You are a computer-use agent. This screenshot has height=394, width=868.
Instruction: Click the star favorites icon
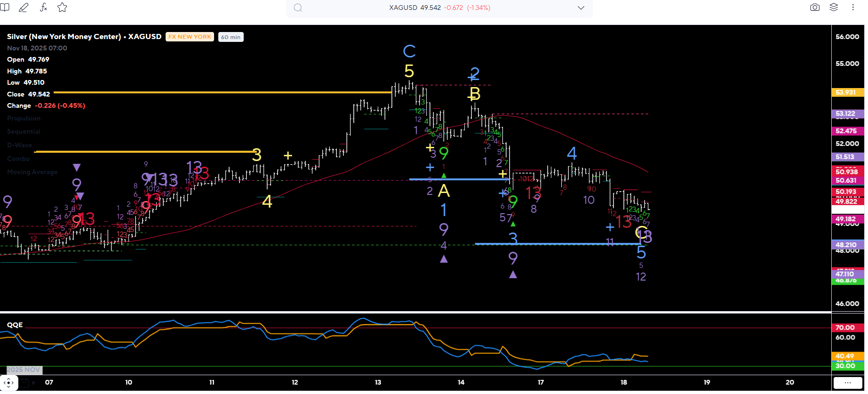pos(62,8)
